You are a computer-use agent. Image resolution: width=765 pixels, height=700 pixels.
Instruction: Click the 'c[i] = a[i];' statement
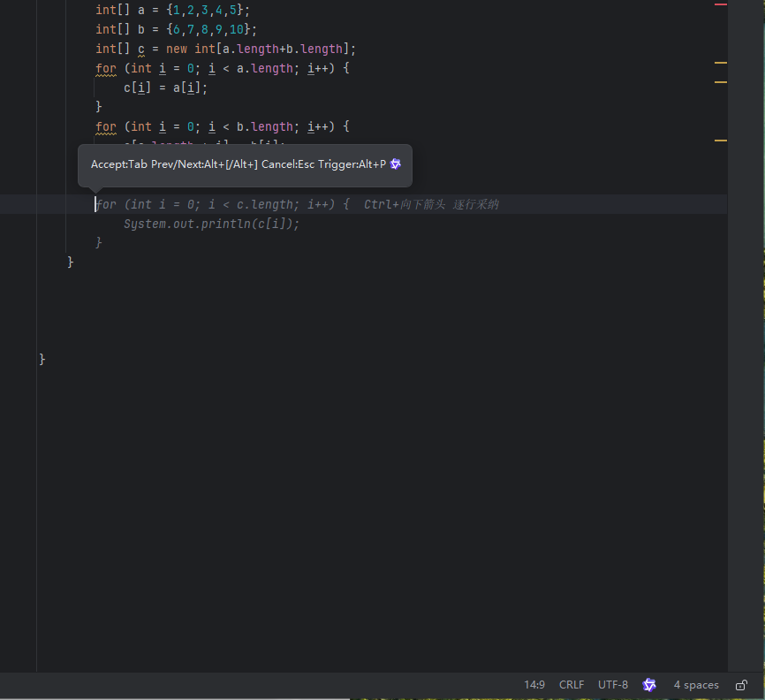(165, 87)
